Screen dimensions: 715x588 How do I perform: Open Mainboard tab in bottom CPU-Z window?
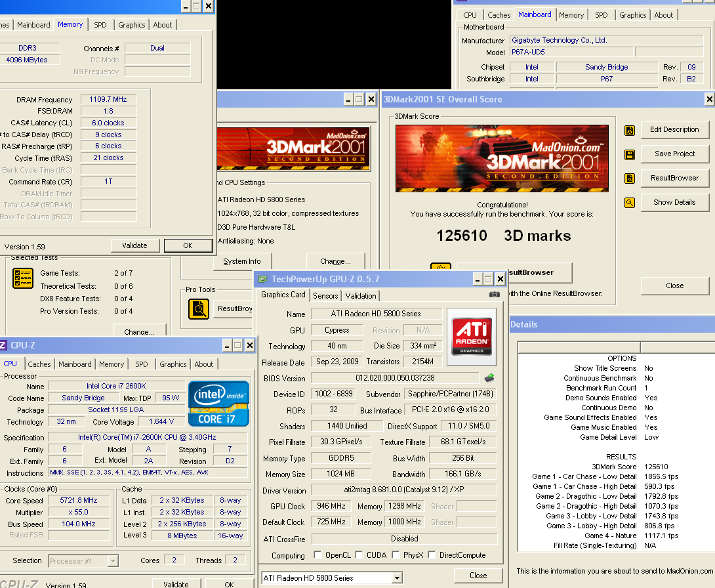75,364
